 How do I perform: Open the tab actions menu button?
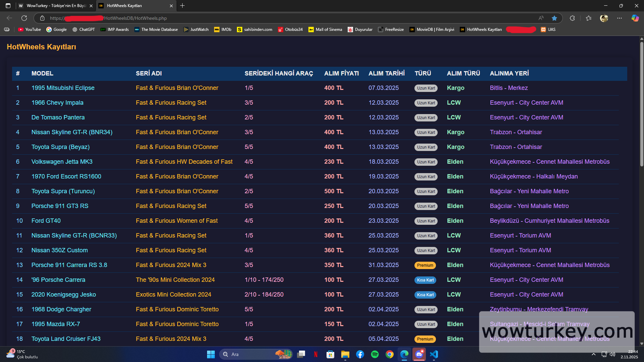click(x=8, y=6)
